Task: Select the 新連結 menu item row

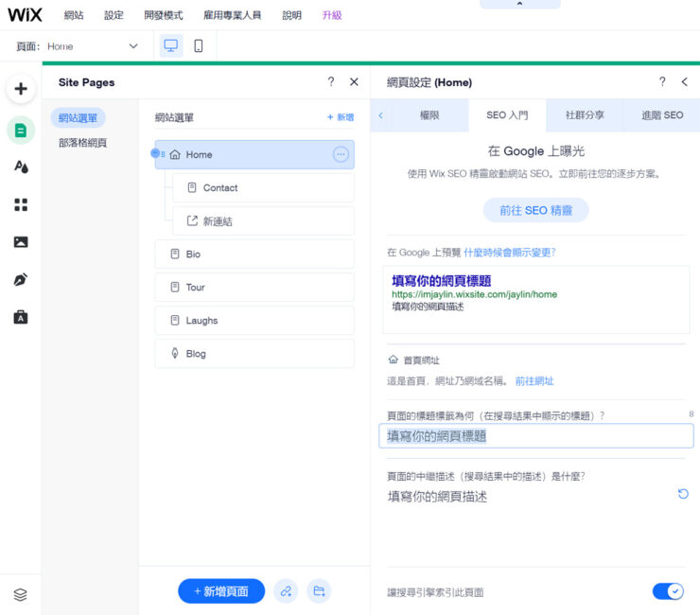Action: tap(263, 221)
